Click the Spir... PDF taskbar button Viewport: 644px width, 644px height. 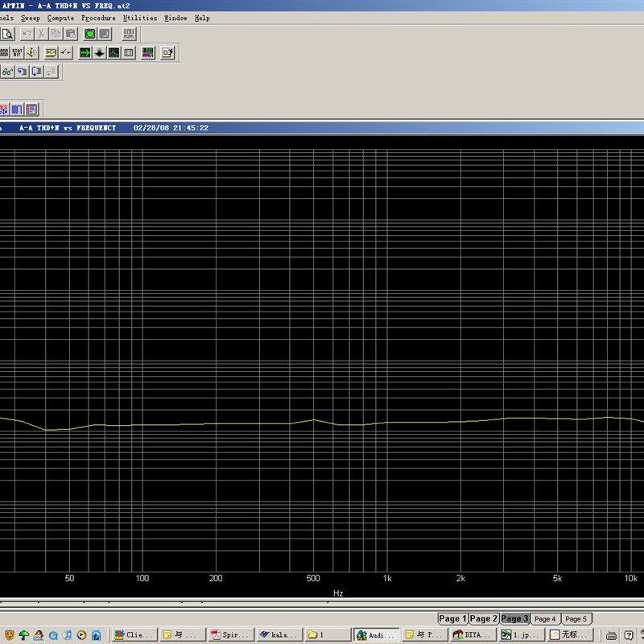tap(231, 635)
